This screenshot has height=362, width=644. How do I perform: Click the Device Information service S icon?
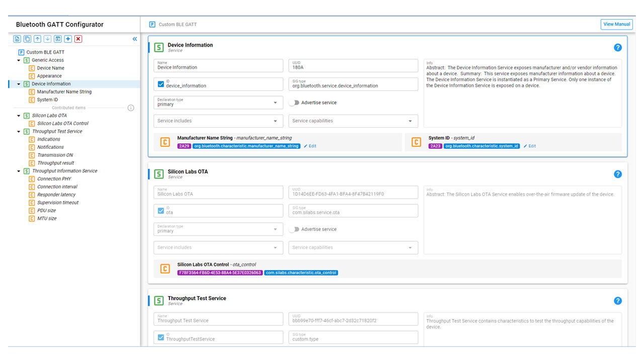(x=159, y=47)
